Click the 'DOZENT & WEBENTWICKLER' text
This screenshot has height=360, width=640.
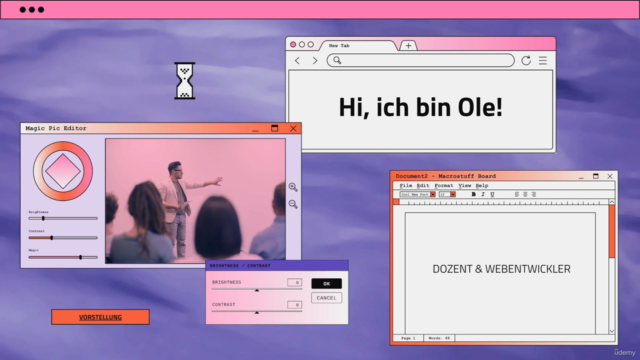[x=501, y=269]
